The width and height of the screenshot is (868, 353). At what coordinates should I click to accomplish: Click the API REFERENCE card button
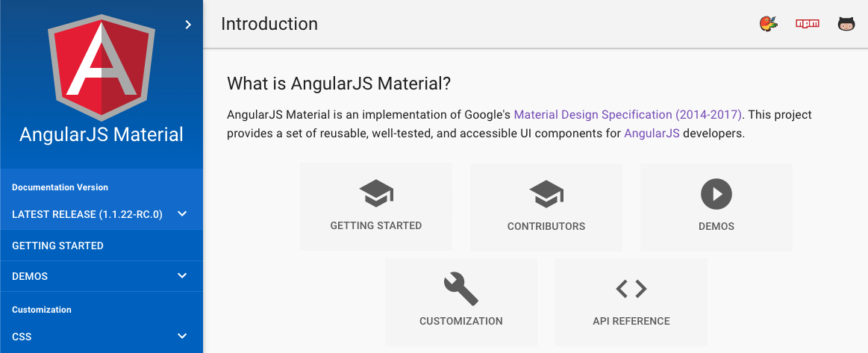[x=631, y=302]
